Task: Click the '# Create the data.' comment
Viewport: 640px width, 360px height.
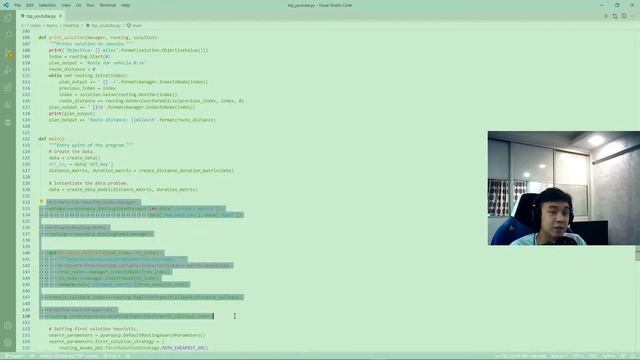Action: pyautogui.click(x=71, y=151)
